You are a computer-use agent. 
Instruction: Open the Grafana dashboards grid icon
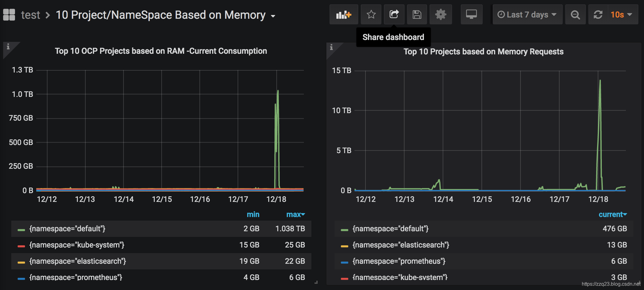coord(9,15)
